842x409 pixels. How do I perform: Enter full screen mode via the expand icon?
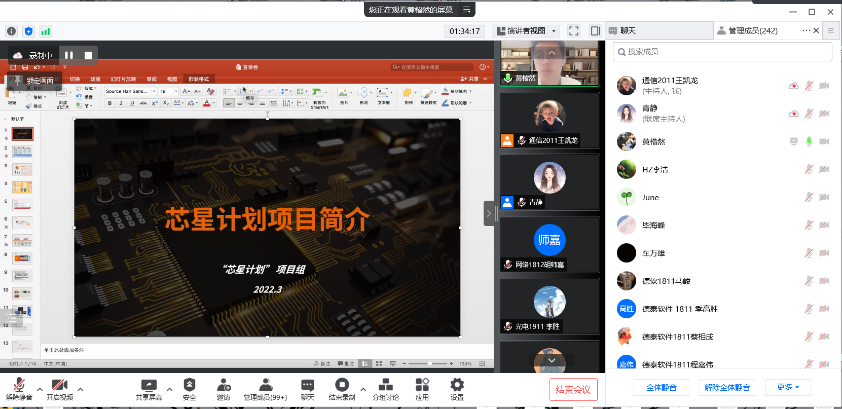coord(575,31)
